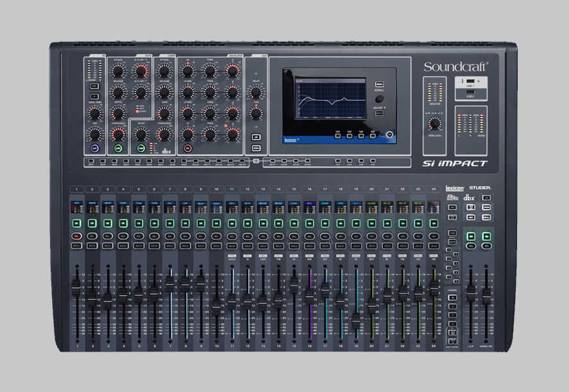Click the channel 1 fader handle

point(76,287)
